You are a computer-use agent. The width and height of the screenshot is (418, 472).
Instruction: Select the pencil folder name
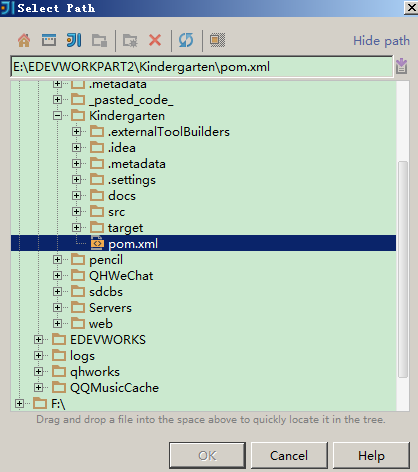(x=106, y=260)
